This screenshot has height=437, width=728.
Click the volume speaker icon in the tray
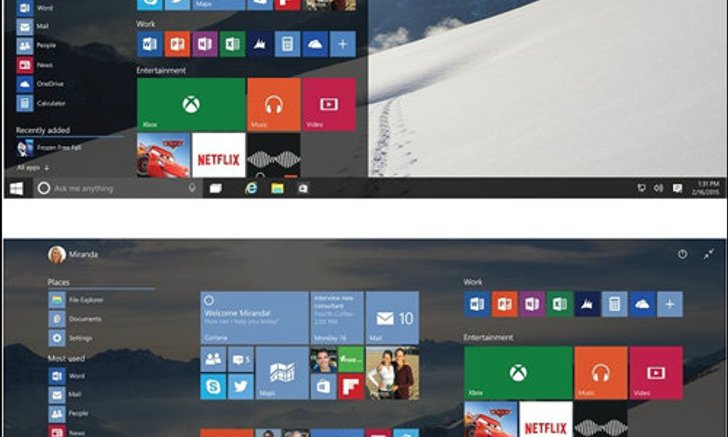pyautogui.click(x=658, y=188)
